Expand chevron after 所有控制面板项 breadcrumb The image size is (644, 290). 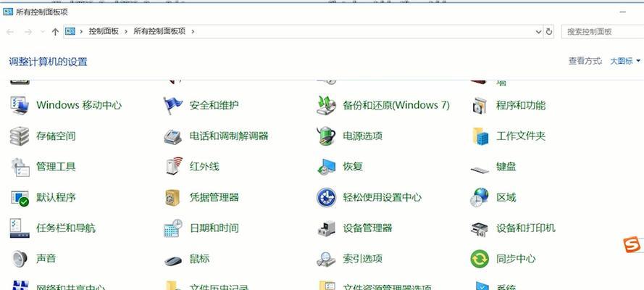coord(193,31)
